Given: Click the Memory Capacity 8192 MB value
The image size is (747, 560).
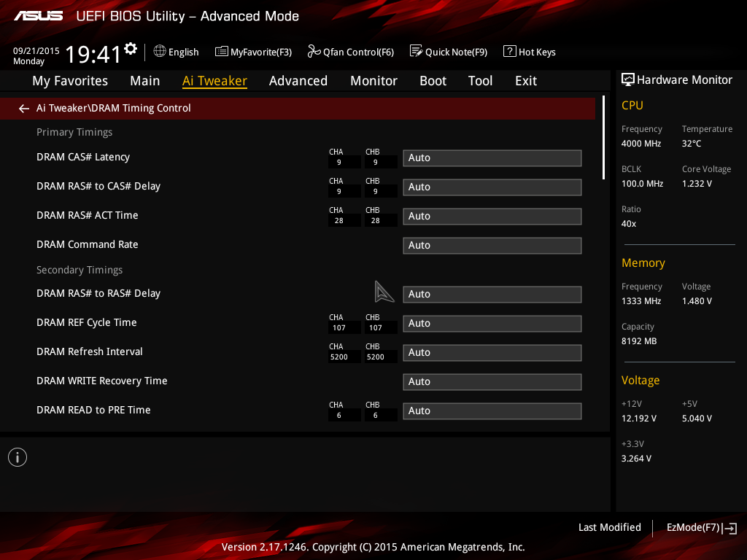Looking at the screenshot, I should coord(639,341).
